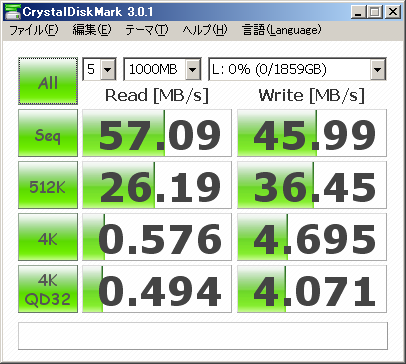Open the 編集(E) menu
The image size is (406, 364).
coord(92,30)
